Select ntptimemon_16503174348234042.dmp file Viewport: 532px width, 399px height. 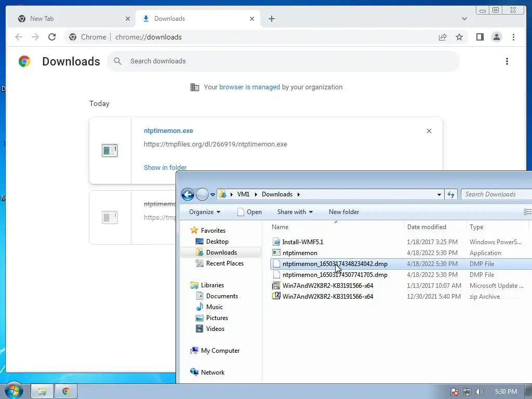pyautogui.click(x=401, y=263)
